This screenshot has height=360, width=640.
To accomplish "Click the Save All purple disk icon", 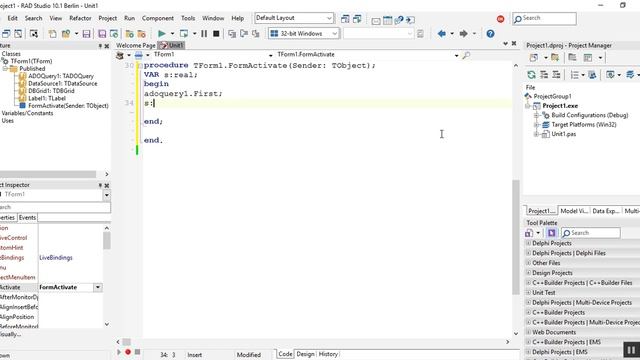I will click(x=102, y=33).
